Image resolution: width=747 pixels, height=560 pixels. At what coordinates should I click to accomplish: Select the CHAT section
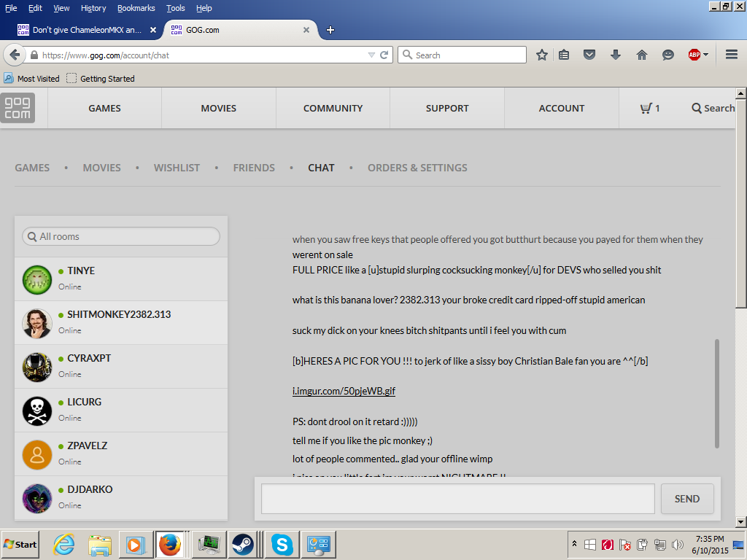coord(321,168)
